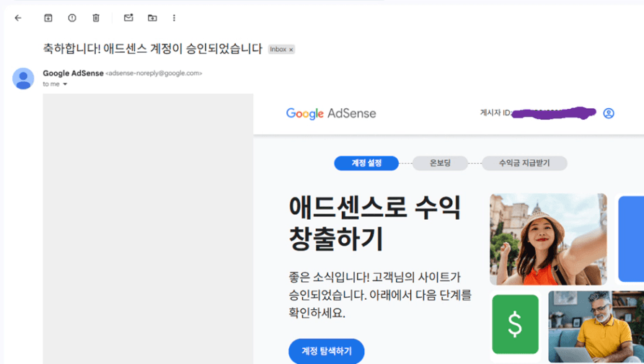Screen dimensions: 644x364
Task: Archive this email
Action: [48, 18]
